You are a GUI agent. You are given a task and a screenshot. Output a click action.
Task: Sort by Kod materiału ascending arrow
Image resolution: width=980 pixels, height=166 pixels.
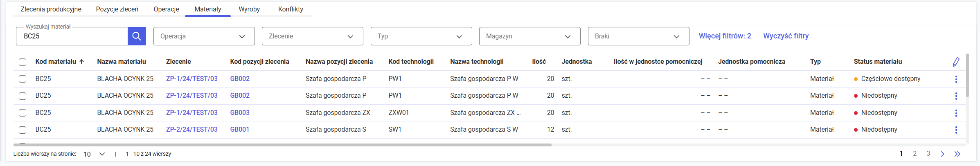82,62
